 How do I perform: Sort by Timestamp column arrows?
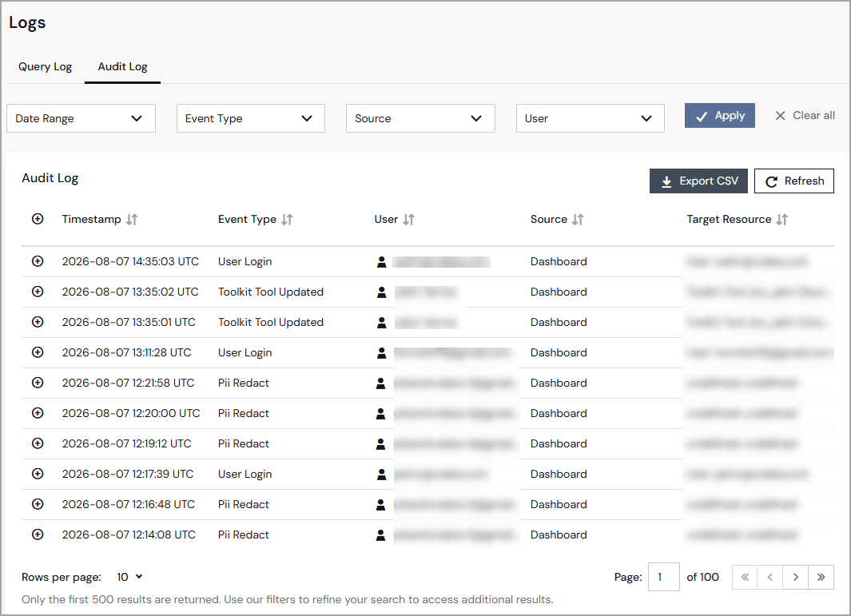pos(132,219)
